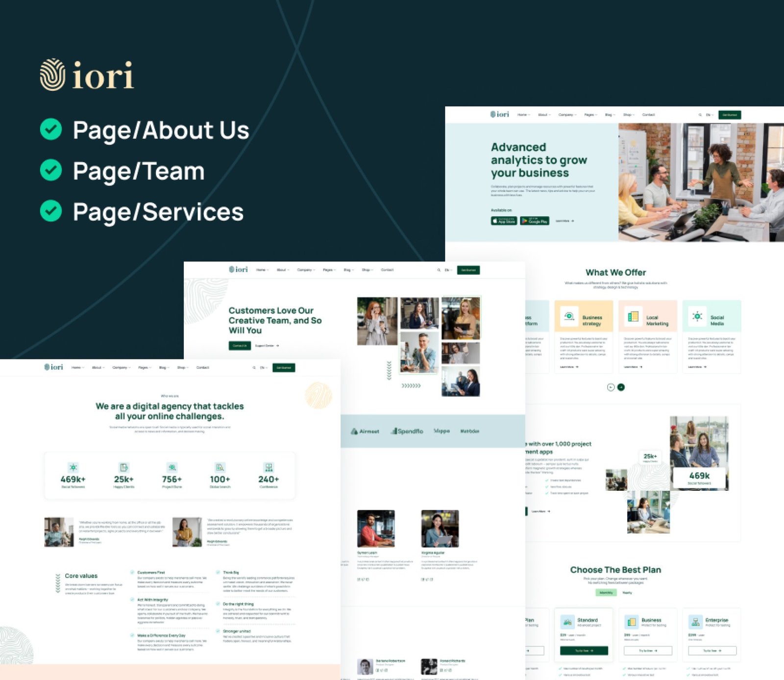
Task: Open EN language dropdown on Services page
Action: (x=710, y=115)
